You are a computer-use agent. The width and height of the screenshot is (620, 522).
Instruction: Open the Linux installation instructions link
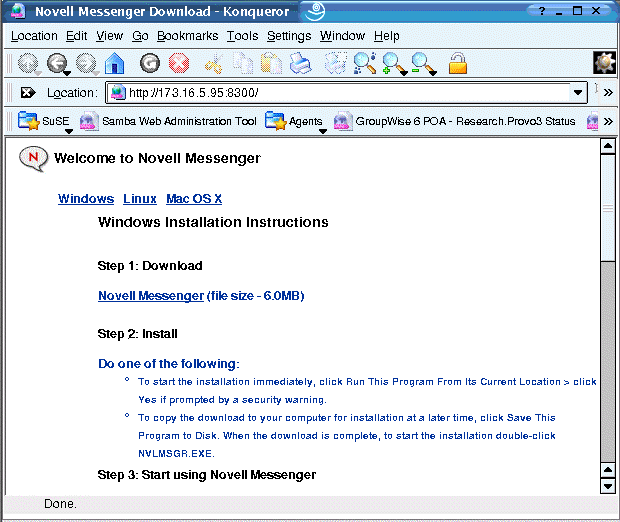pyautogui.click(x=139, y=199)
